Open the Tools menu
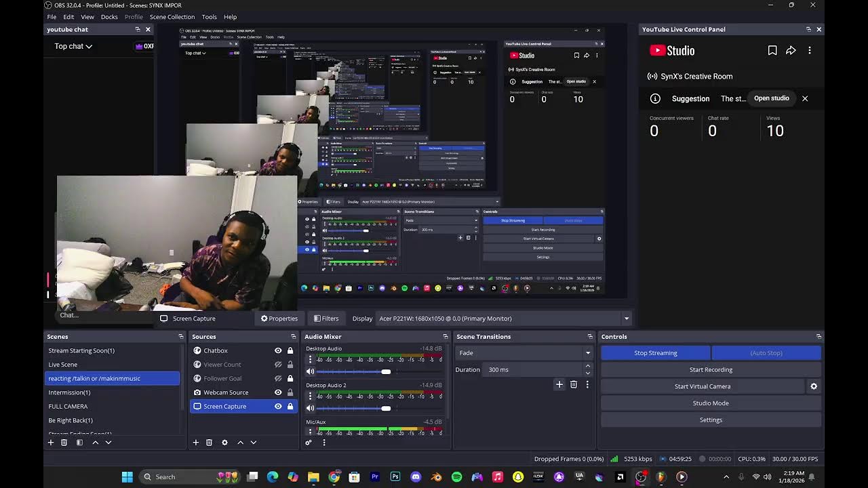The width and height of the screenshot is (868, 488). click(209, 17)
